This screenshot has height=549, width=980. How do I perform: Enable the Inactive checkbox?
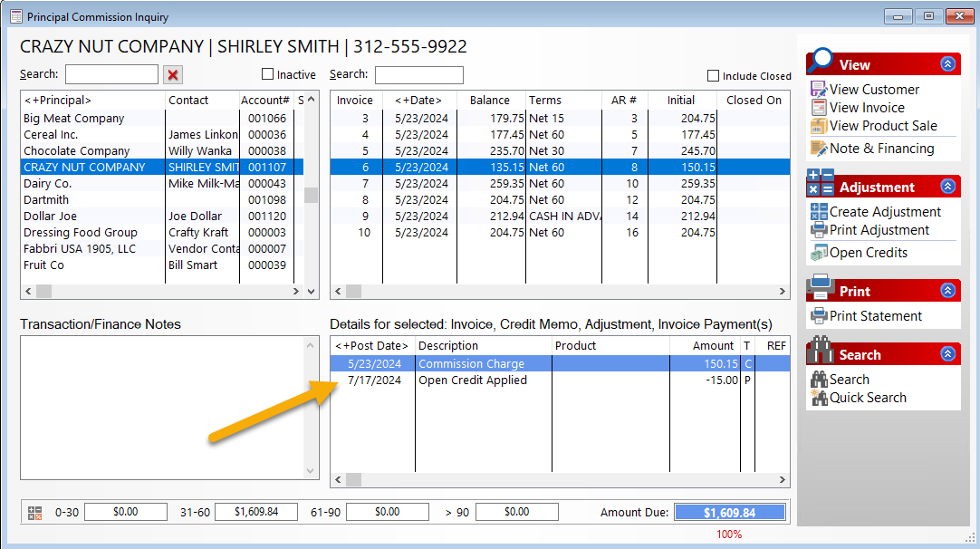(x=267, y=74)
